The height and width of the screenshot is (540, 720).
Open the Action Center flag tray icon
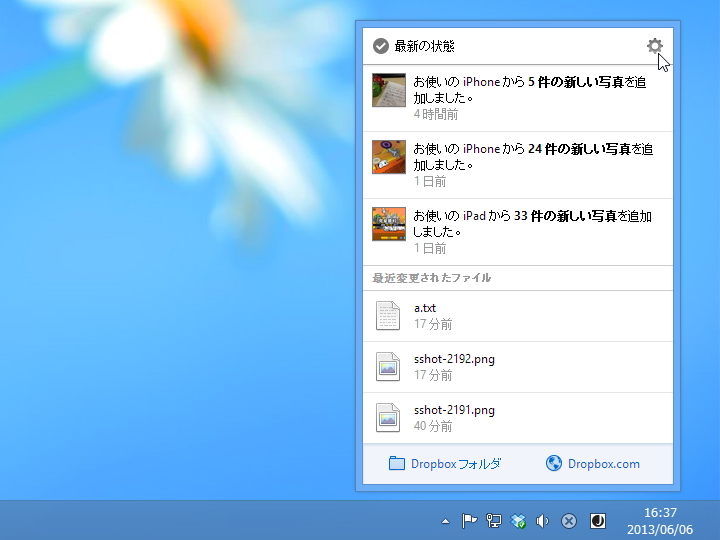point(469,521)
